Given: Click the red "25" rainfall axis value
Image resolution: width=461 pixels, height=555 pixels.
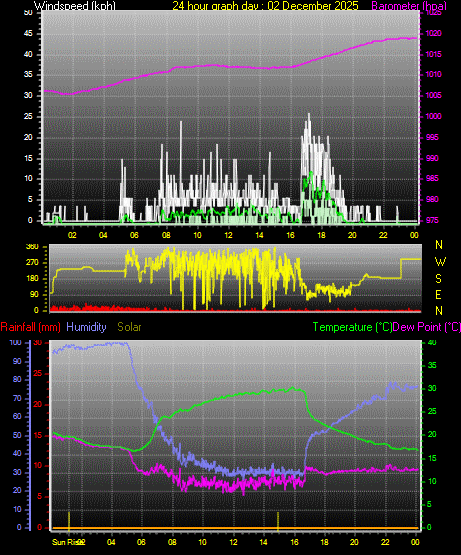Looking at the screenshot, I should click(37, 374).
